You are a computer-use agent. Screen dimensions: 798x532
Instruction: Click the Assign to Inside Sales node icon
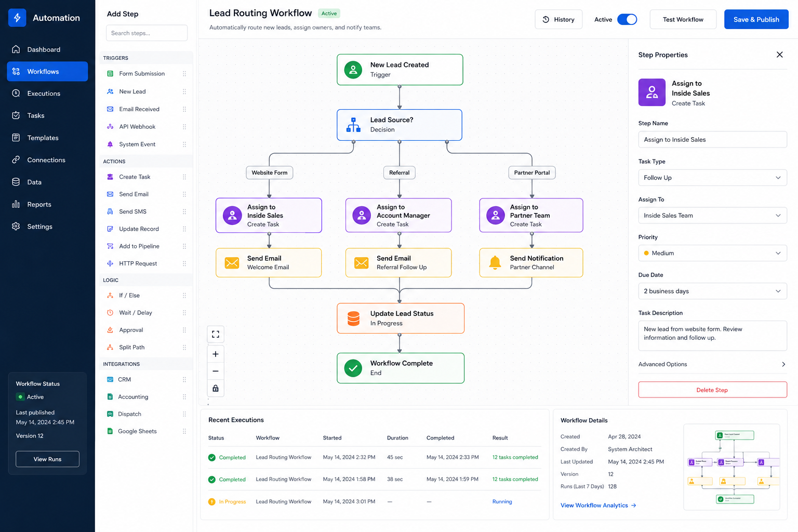[232, 215]
